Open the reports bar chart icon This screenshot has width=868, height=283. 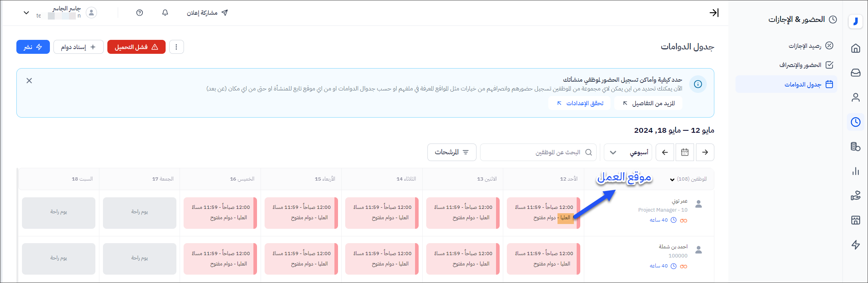click(855, 171)
